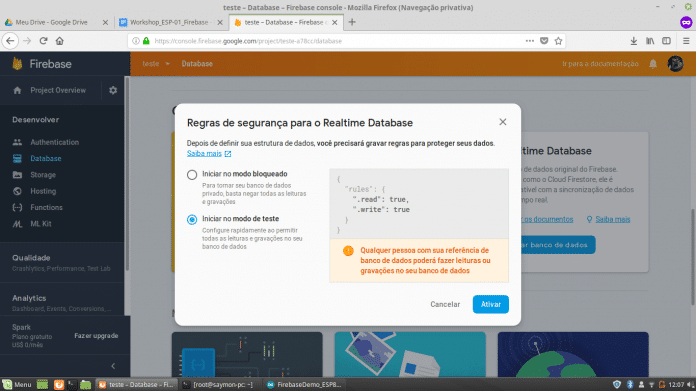Click the Storage folder icon
Image resolution: width=696 pixels, height=391 pixels.
coord(17,175)
